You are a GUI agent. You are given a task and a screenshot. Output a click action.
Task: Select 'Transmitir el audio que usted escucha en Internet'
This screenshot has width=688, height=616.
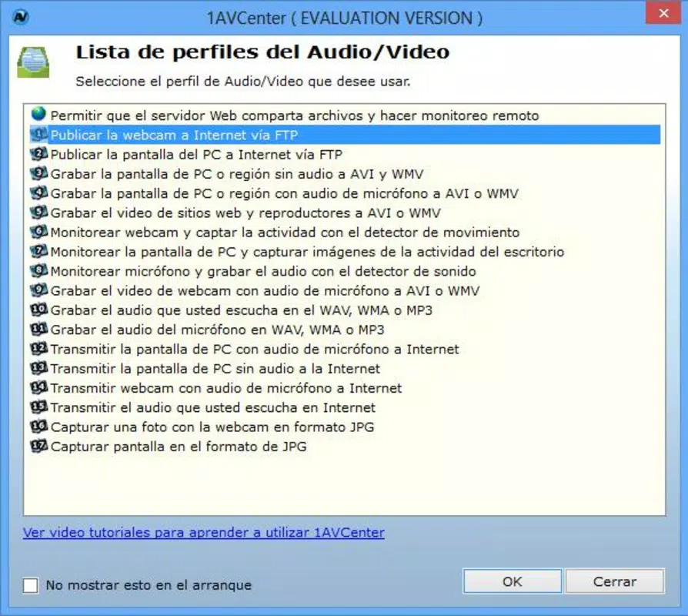(213, 407)
